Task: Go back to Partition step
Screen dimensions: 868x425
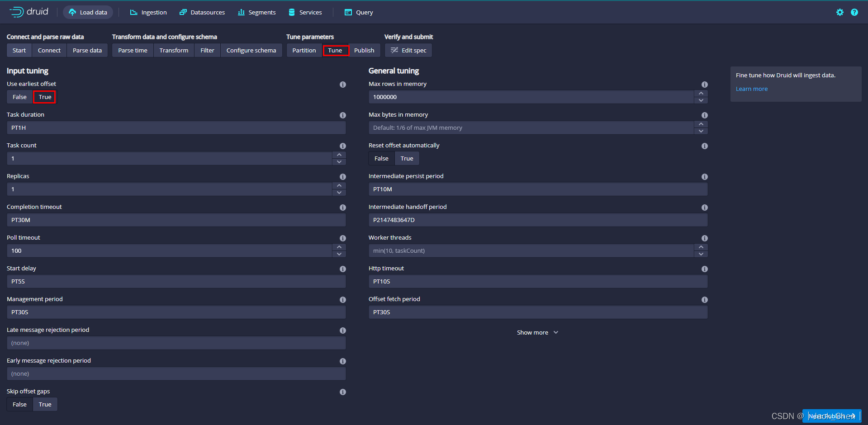Action: (304, 50)
